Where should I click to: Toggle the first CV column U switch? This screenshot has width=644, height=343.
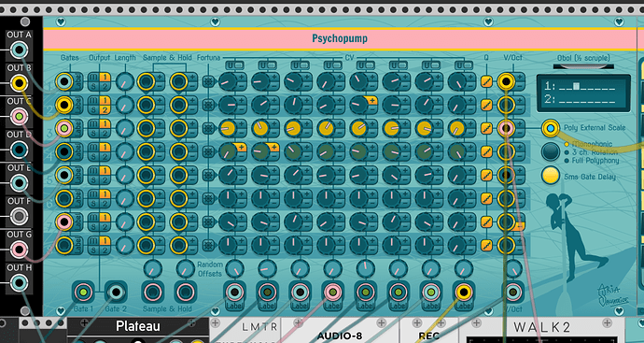point(234,65)
